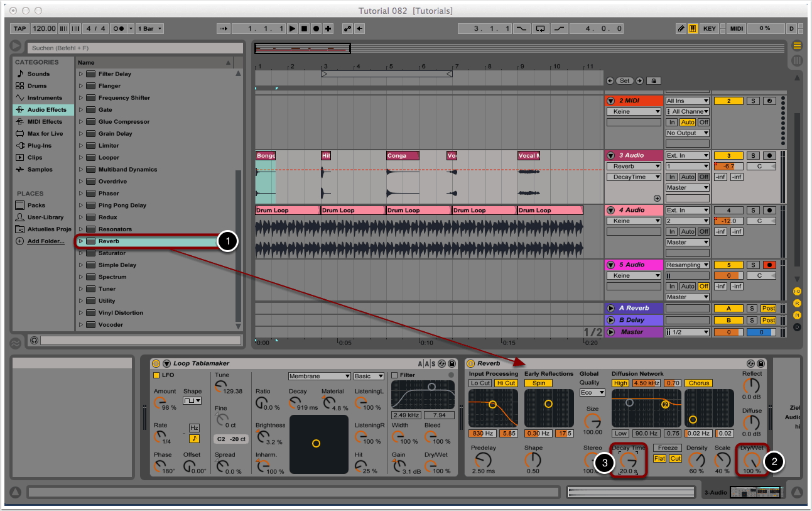Click the Freeze button in Reverb

pos(666,448)
